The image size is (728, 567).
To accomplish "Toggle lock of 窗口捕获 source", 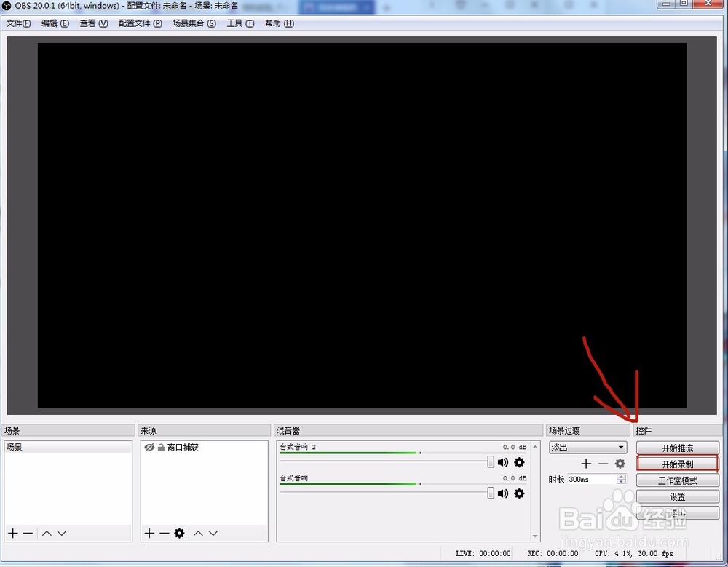I will point(161,447).
